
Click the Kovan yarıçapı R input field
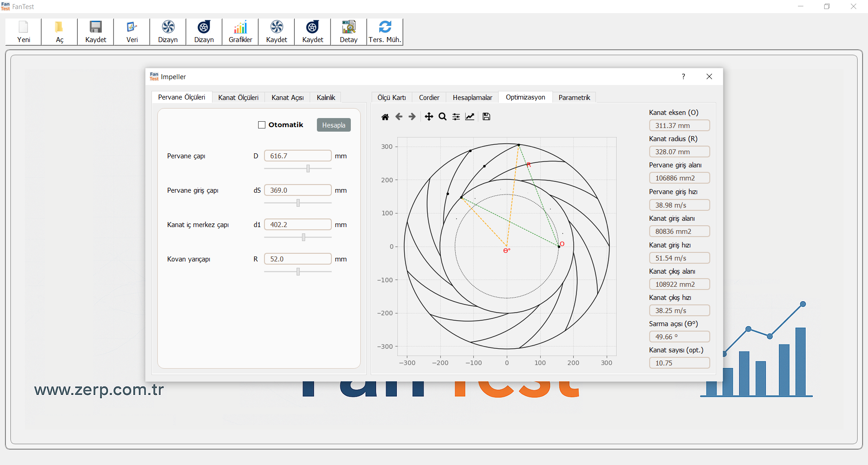tap(297, 259)
